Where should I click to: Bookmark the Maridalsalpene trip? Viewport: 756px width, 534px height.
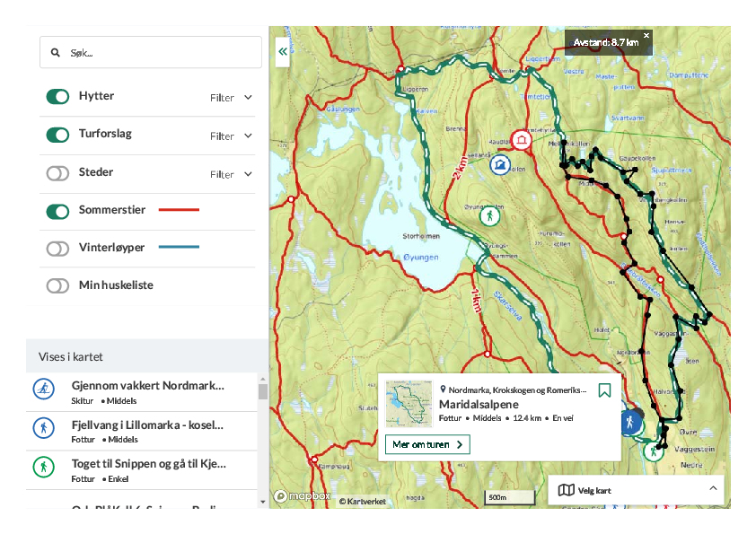(604, 390)
